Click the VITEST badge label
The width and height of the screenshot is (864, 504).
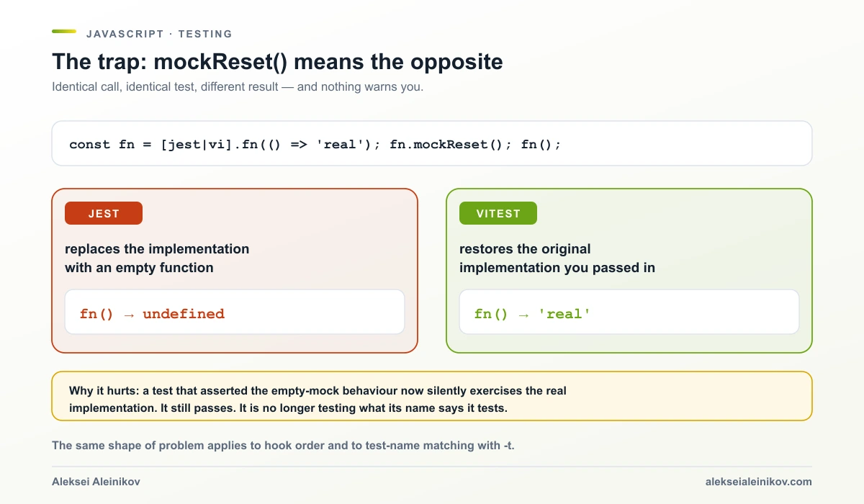click(x=498, y=213)
